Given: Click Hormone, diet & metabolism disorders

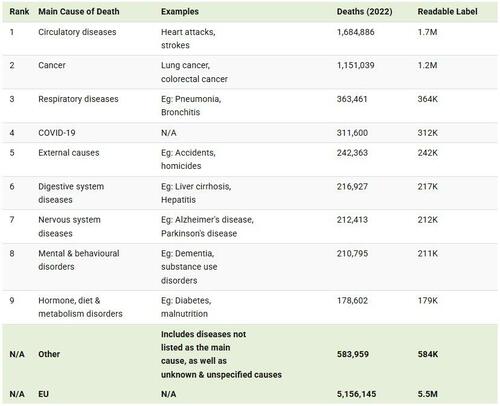Looking at the screenshot, I should click(80, 307).
